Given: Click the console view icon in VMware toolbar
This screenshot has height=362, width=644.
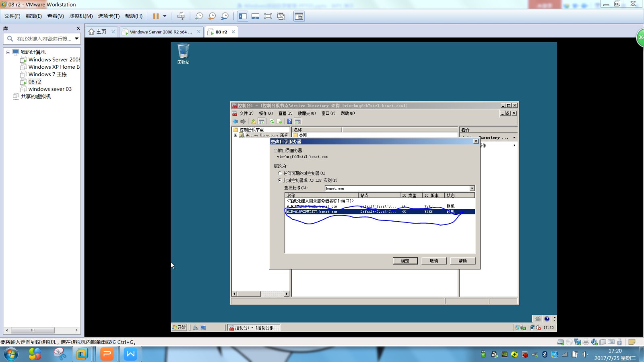Looking at the screenshot, I should click(x=299, y=16).
